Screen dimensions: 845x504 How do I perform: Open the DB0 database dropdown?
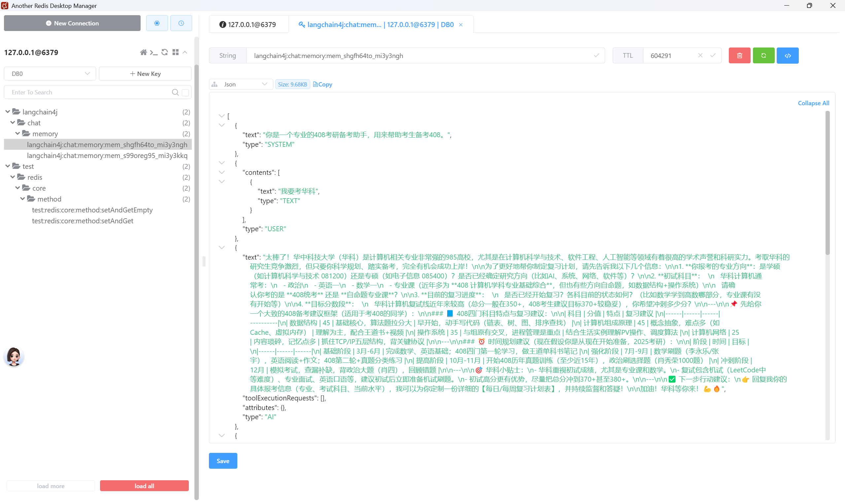(x=50, y=74)
